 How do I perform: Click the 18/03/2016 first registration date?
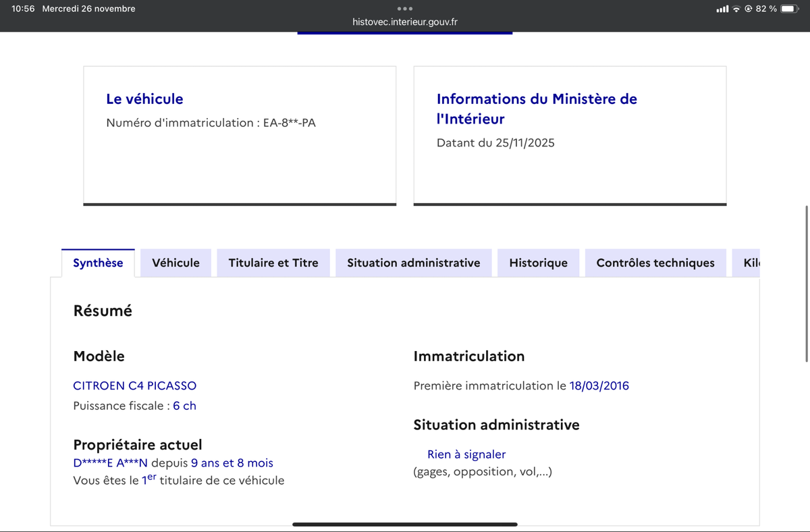[599, 385]
